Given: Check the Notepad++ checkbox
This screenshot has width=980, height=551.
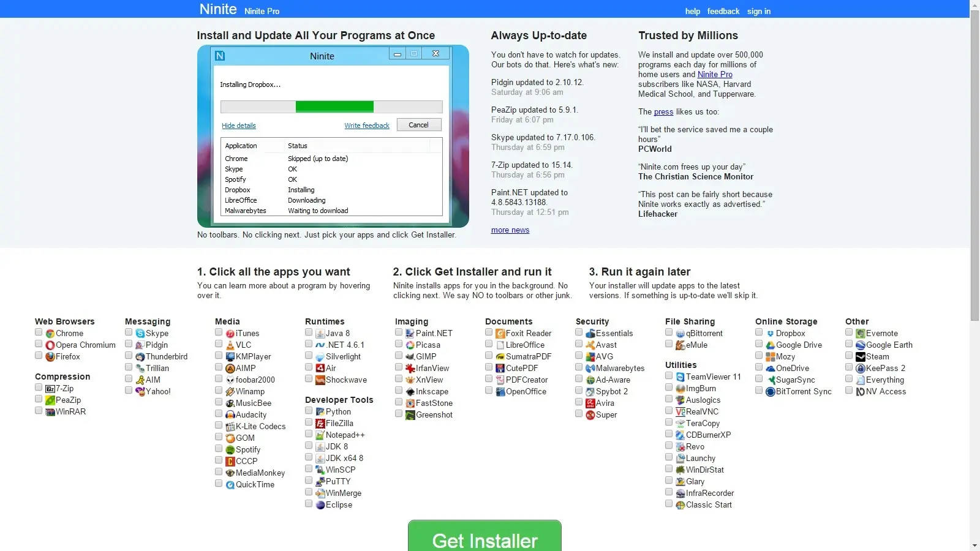Looking at the screenshot, I should (x=309, y=434).
